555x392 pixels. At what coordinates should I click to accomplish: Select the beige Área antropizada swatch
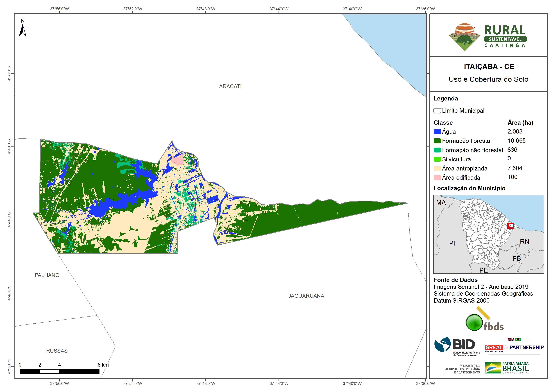(437, 168)
